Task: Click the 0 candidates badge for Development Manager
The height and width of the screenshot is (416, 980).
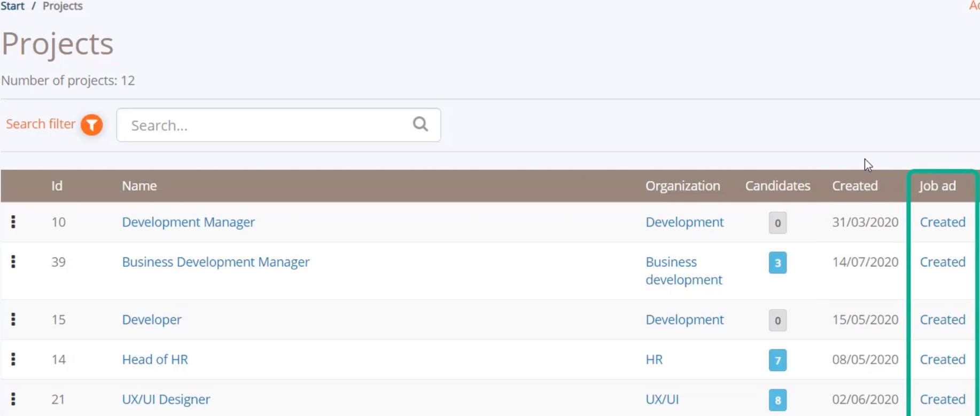Action: pyautogui.click(x=777, y=223)
